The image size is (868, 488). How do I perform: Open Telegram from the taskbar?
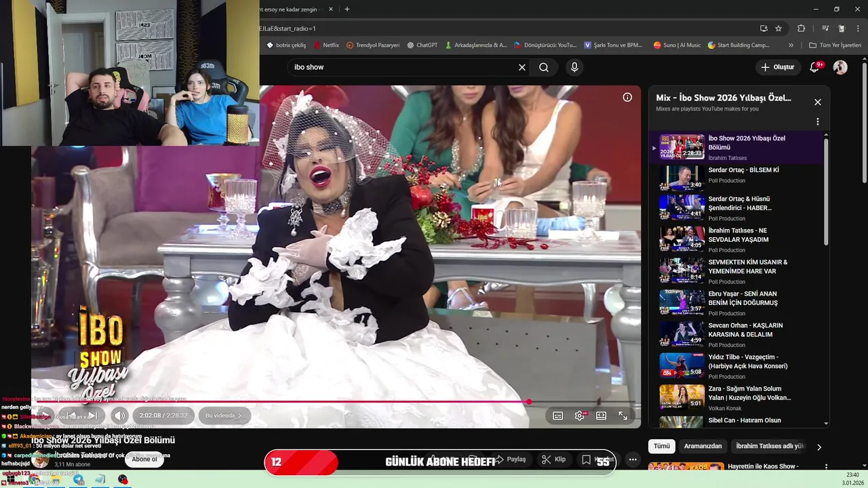pos(79,480)
